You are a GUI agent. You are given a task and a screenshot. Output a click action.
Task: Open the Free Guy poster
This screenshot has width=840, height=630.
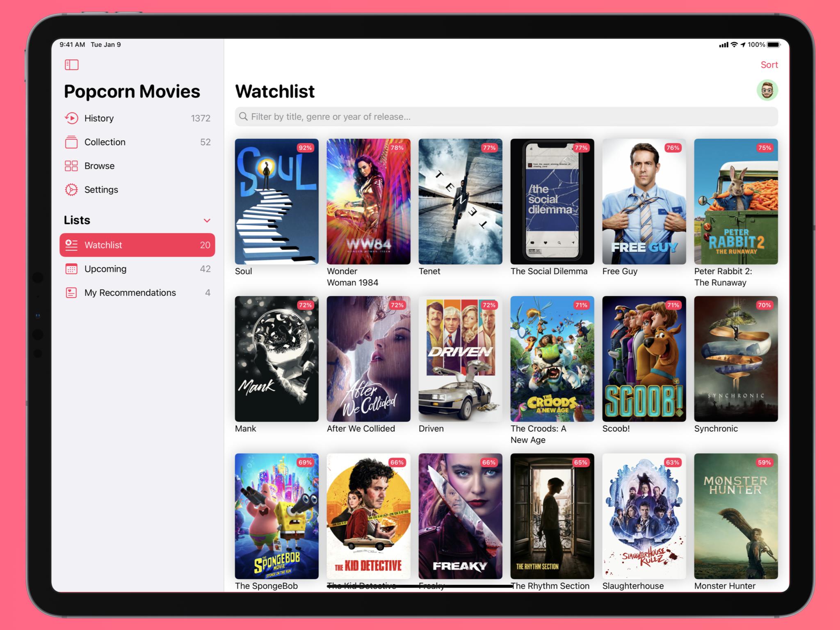coord(644,202)
